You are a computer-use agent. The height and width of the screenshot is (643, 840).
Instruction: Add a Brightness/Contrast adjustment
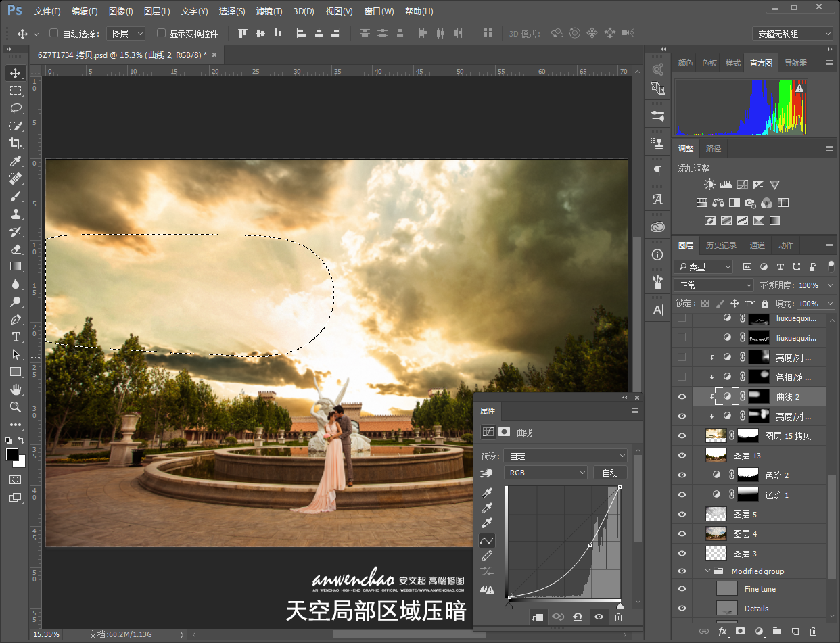pos(709,185)
